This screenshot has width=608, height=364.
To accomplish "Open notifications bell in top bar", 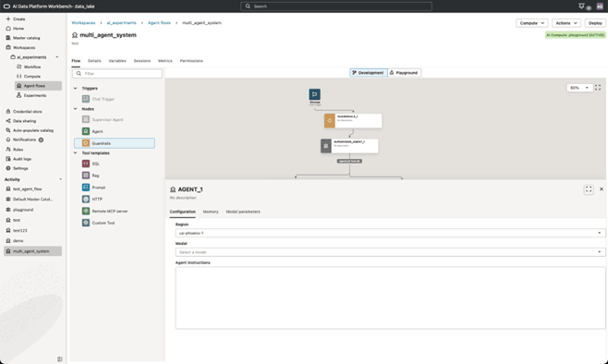I will 581,6.
